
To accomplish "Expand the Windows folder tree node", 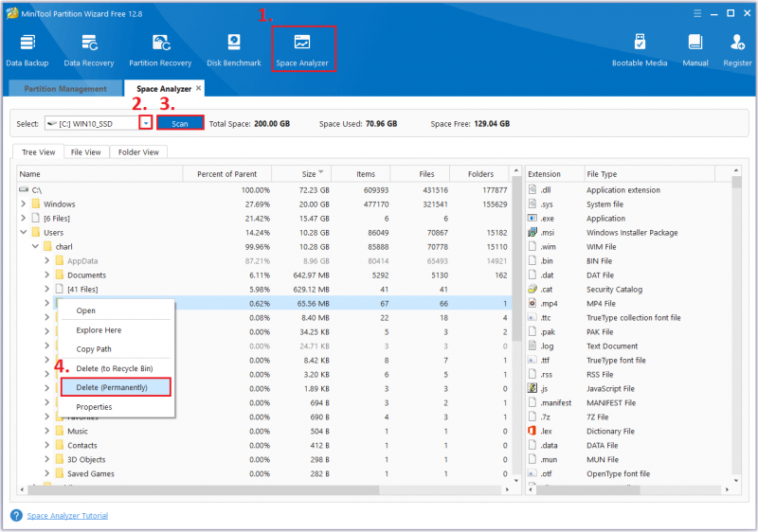I will pyautogui.click(x=23, y=204).
